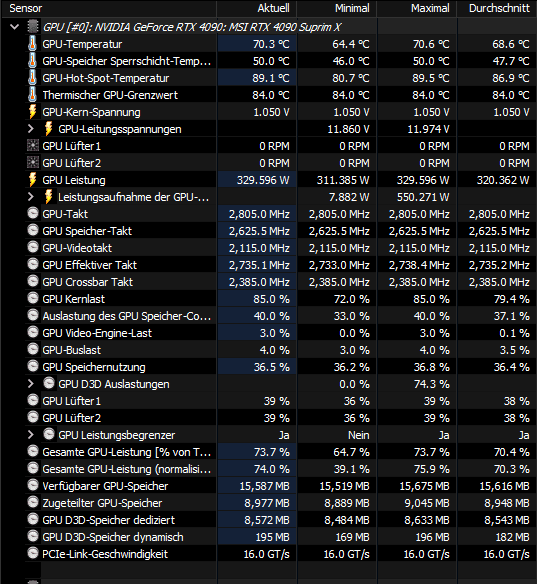
Task: Select the GPU Leistung label
Action: click(x=74, y=180)
